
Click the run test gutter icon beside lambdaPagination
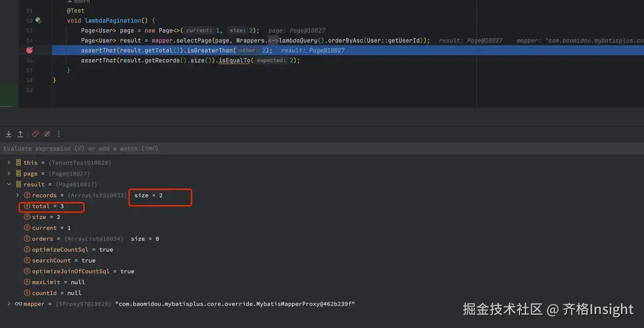point(38,20)
